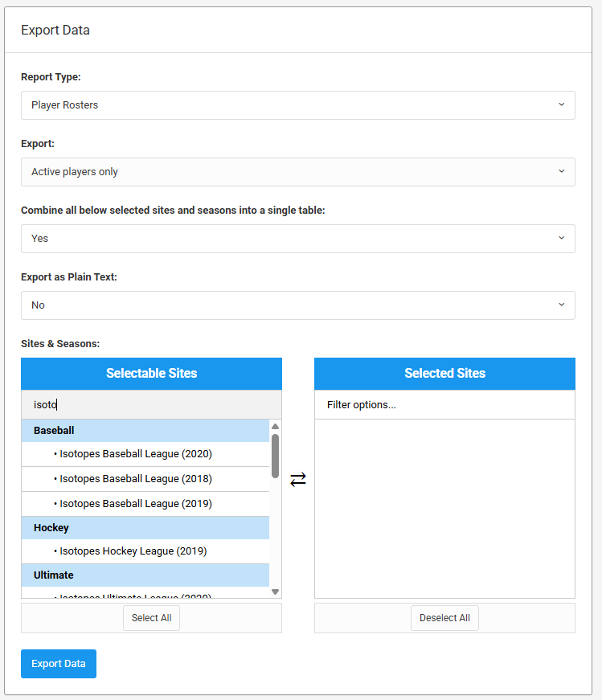Viewport: 602px width, 700px height.
Task: Click the Deselect All button
Action: click(444, 618)
